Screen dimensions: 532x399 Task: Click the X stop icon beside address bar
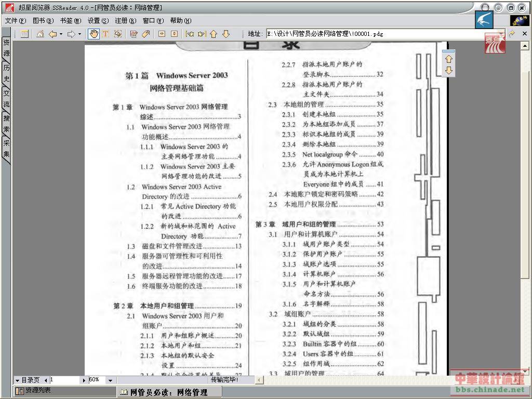525,34
